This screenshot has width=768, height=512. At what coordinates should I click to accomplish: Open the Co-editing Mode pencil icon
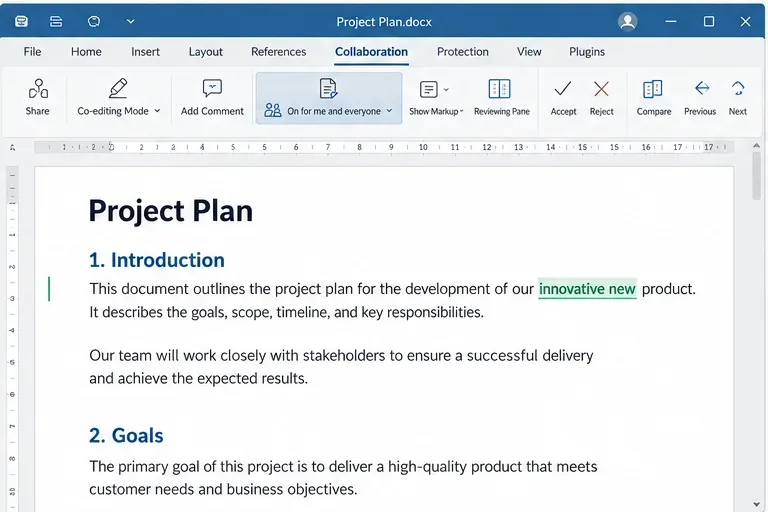[118, 88]
